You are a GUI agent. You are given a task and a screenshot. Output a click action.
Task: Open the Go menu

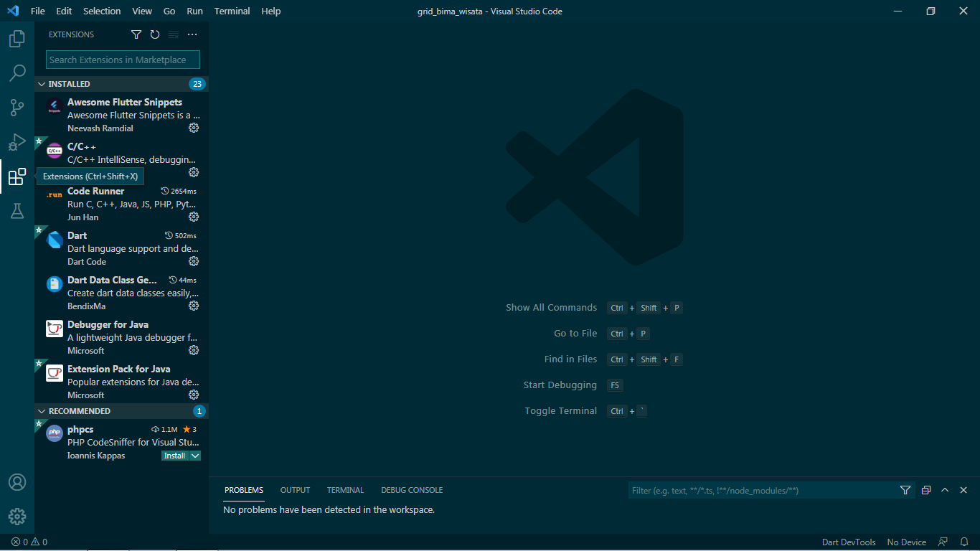pyautogui.click(x=169, y=11)
